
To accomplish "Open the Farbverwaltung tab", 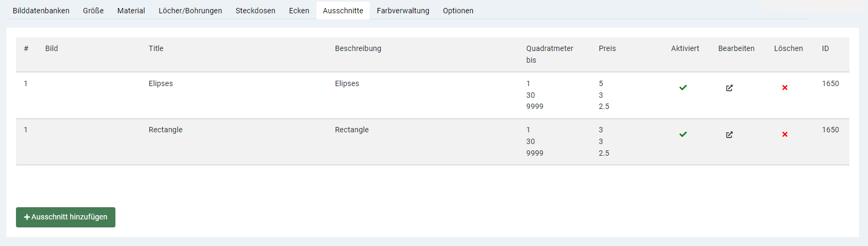I will tap(403, 11).
